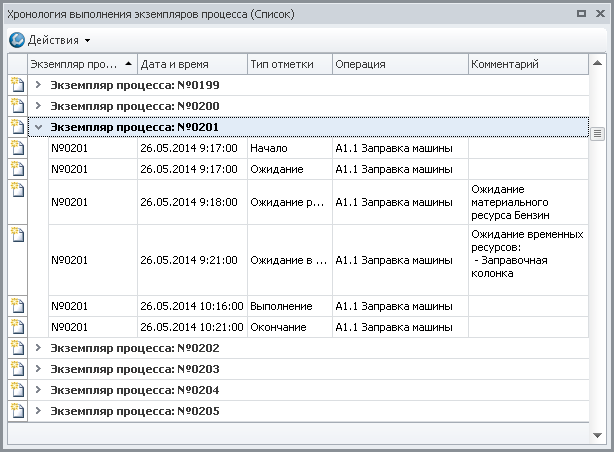Collapse the group Экземпляр процесса №0201
The image size is (614, 452).
point(38,127)
